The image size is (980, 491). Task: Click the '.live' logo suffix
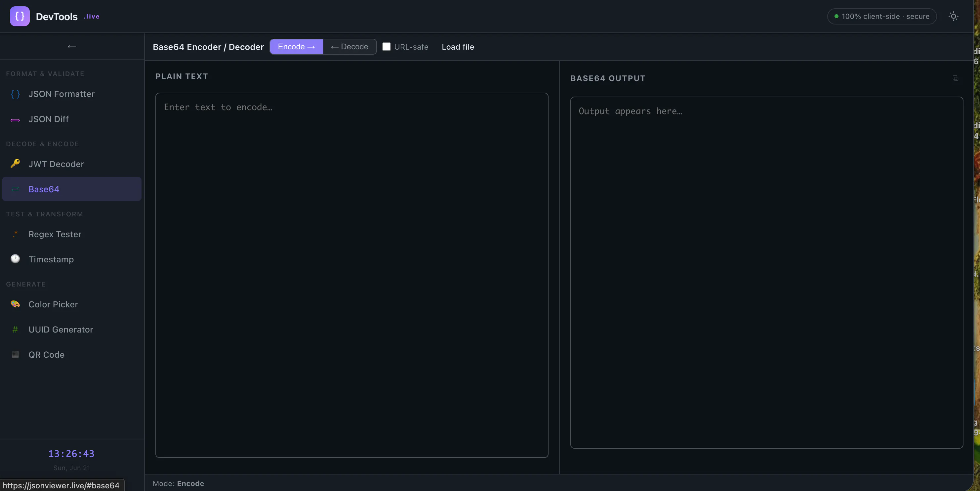[x=92, y=16]
